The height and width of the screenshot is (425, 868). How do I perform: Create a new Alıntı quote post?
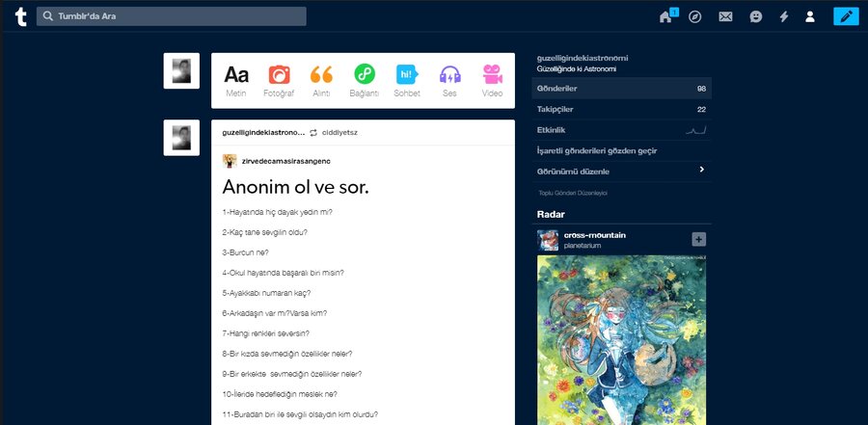pyautogui.click(x=321, y=81)
